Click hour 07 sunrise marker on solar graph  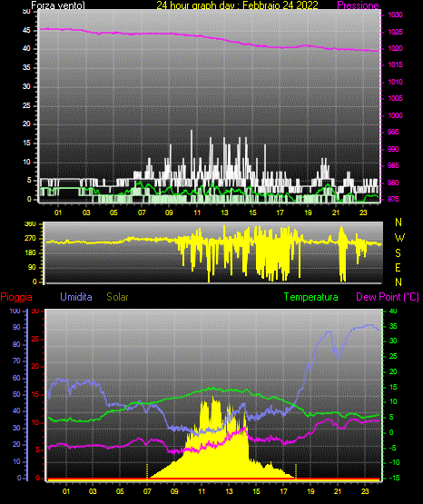pyautogui.click(x=147, y=471)
